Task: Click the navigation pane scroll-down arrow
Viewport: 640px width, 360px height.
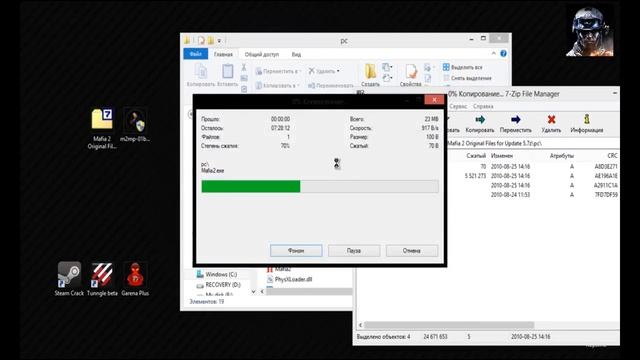Action: (x=253, y=291)
